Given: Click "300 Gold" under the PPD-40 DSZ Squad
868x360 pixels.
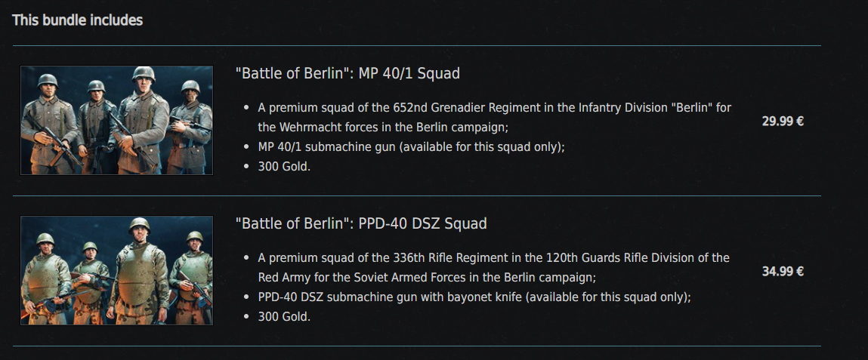Looking at the screenshot, I should (284, 316).
